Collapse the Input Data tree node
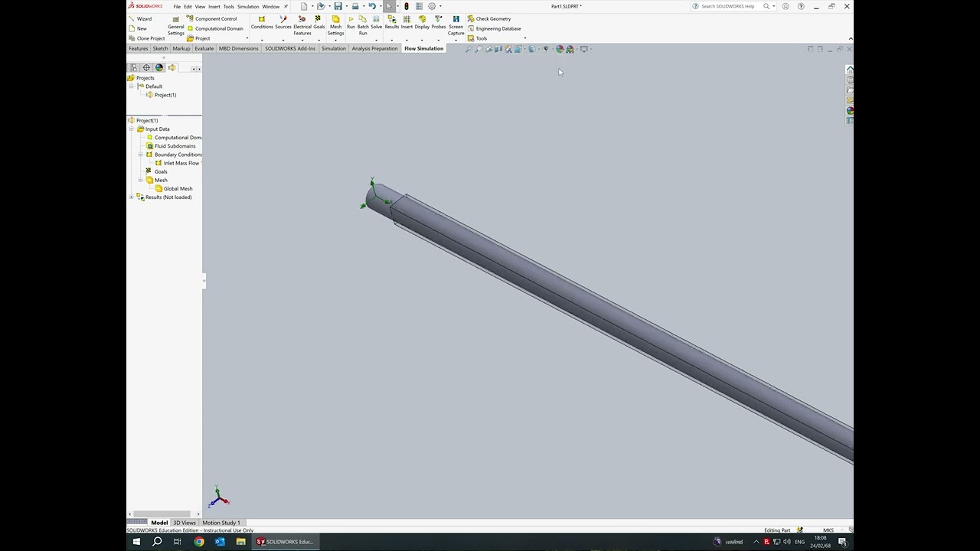 point(131,129)
